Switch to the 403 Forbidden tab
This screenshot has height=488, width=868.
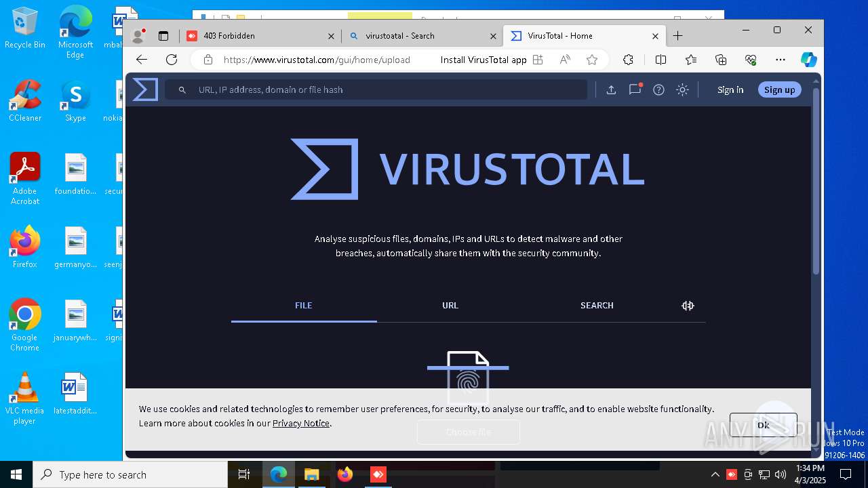click(x=260, y=36)
